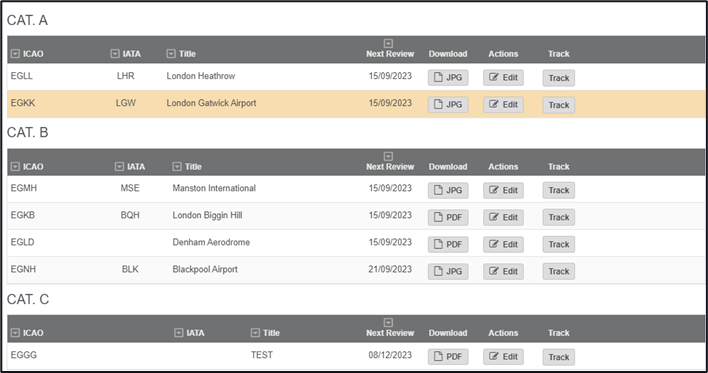Select the EGLL London Heathrow row
Viewport: 708px width, 373px height.
coord(356,77)
